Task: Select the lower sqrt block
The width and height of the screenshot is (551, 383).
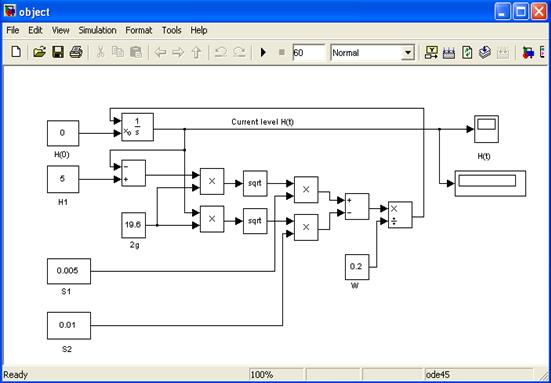Action: pos(255,221)
